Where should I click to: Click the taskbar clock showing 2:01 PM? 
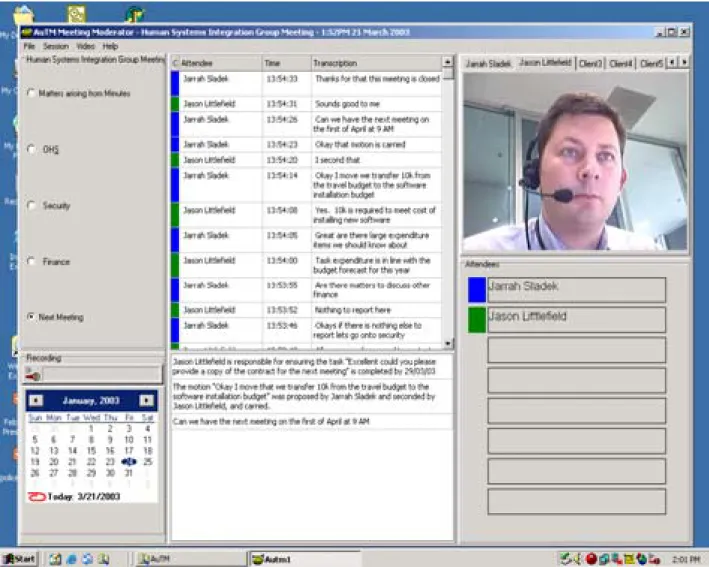pos(686,560)
